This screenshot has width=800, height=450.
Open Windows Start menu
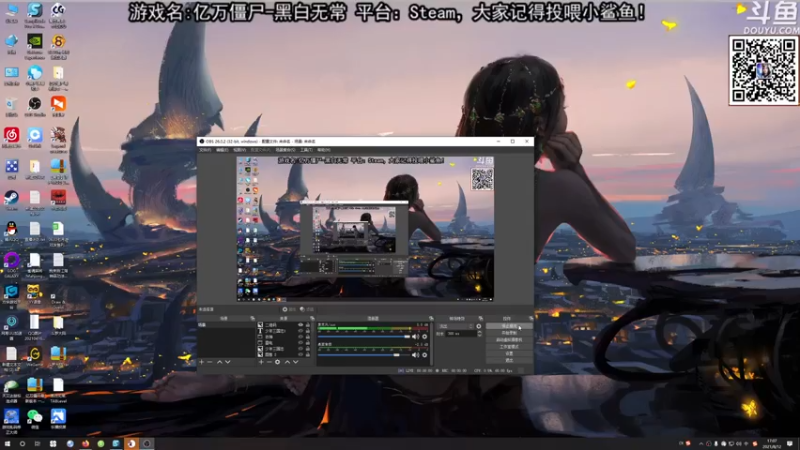coord(7,443)
